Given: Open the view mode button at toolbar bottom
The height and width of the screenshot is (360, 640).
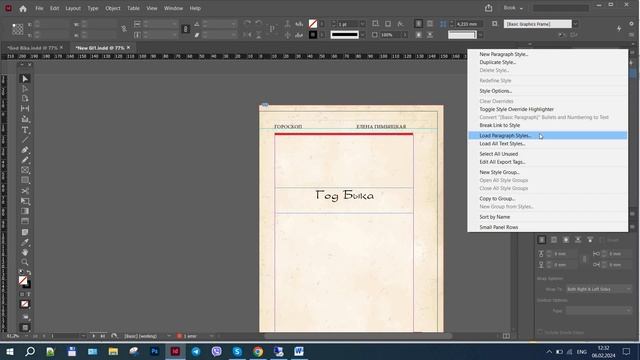Looking at the screenshot, I should click(x=25, y=327).
